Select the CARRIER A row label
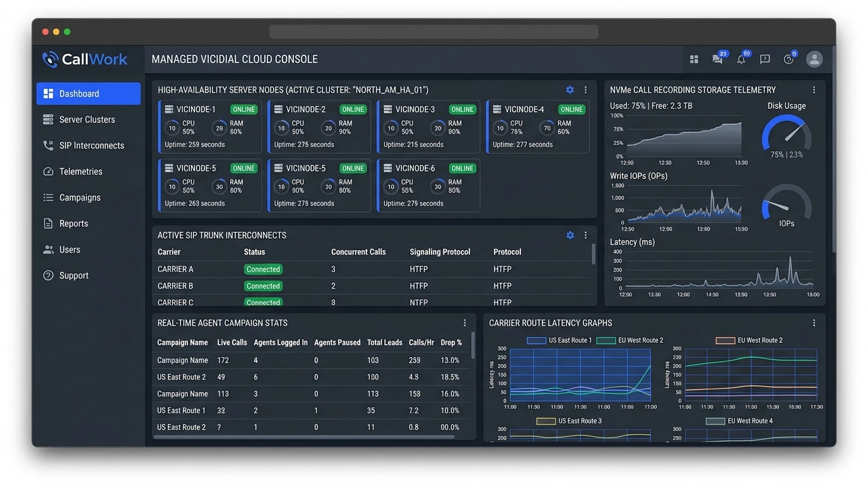This screenshot has width=868, height=484. coord(175,269)
